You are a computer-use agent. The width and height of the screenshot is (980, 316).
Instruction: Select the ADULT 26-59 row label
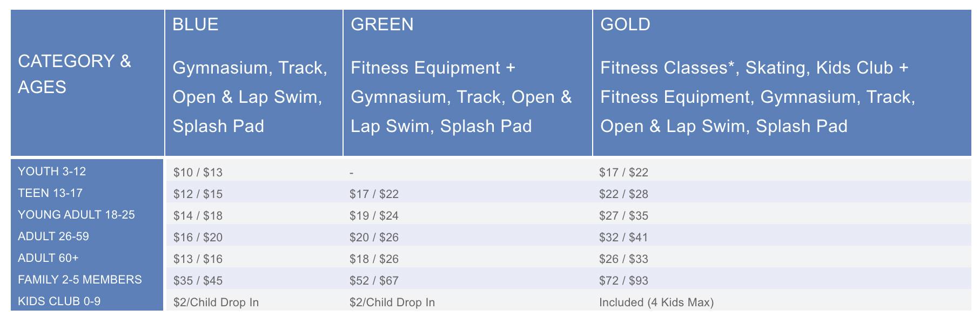pos(53,236)
